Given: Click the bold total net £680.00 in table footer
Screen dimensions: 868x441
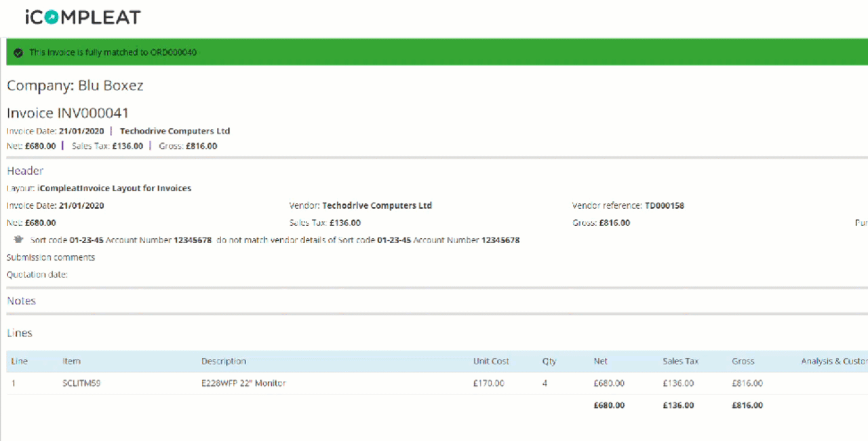Looking at the screenshot, I should click(609, 405).
